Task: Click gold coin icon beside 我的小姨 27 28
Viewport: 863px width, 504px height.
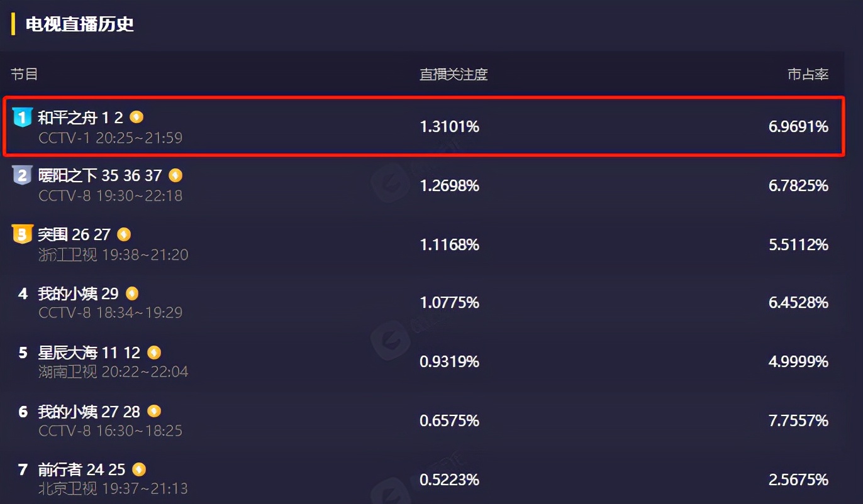Action: point(153,411)
